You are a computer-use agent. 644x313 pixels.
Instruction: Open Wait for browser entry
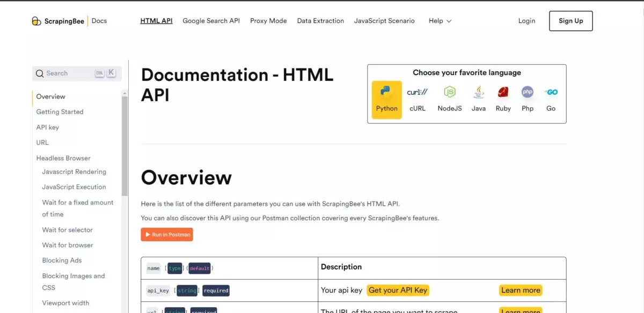click(x=68, y=245)
